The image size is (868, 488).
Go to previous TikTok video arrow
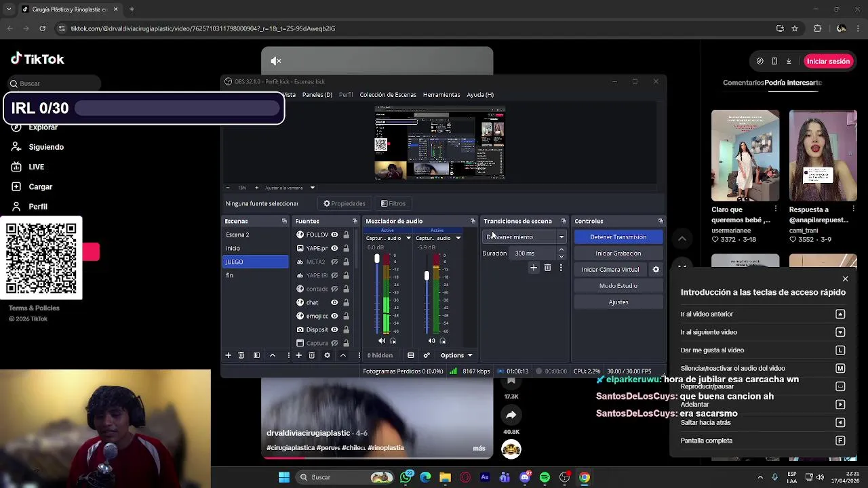682,239
